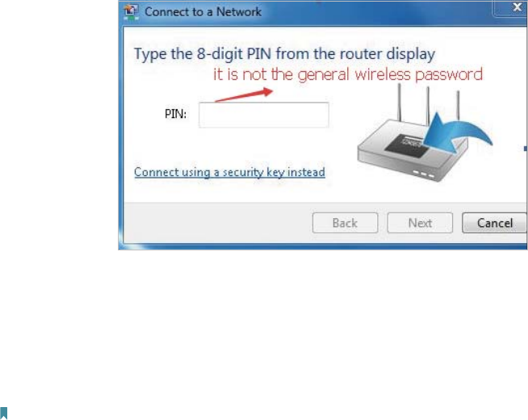
Task: Click the router's black display panel
Action: [407, 145]
